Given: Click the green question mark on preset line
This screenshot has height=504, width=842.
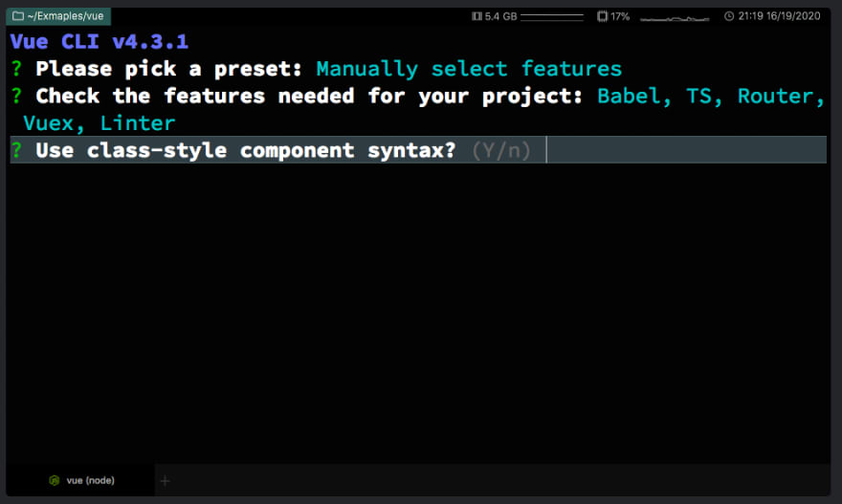Looking at the screenshot, I should click(x=16, y=69).
